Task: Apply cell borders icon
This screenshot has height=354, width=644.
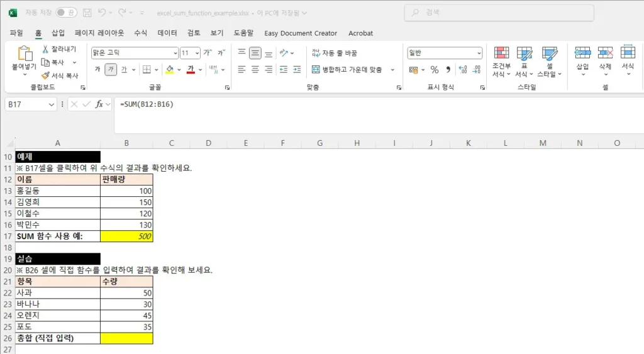Action: pos(147,69)
